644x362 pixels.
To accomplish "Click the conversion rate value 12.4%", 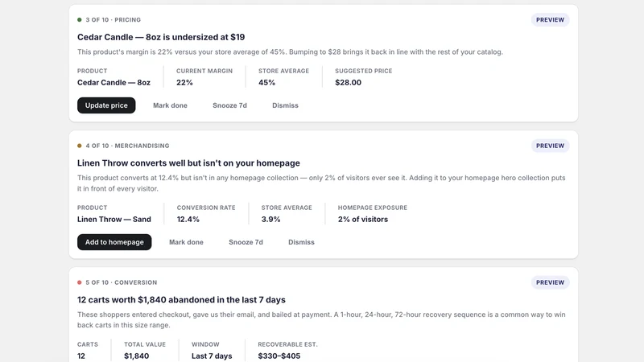I will (x=188, y=219).
